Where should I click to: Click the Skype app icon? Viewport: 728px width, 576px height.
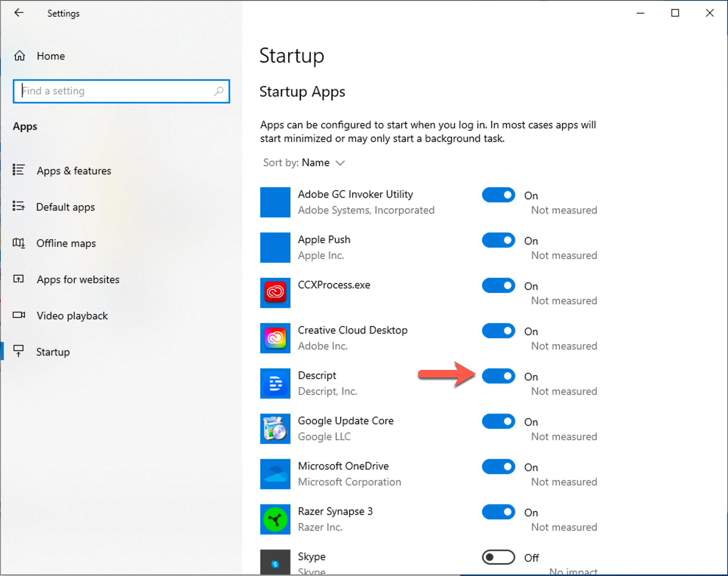point(275,562)
